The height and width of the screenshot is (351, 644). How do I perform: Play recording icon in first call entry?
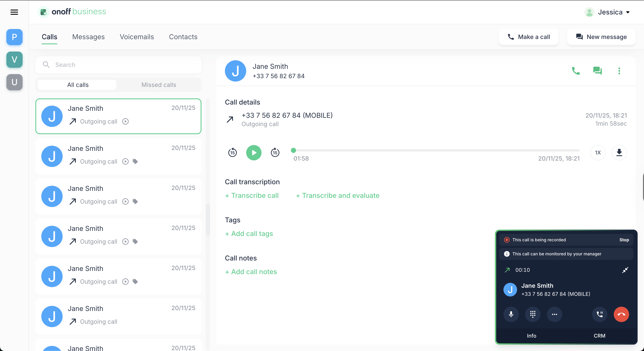(125, 121)
